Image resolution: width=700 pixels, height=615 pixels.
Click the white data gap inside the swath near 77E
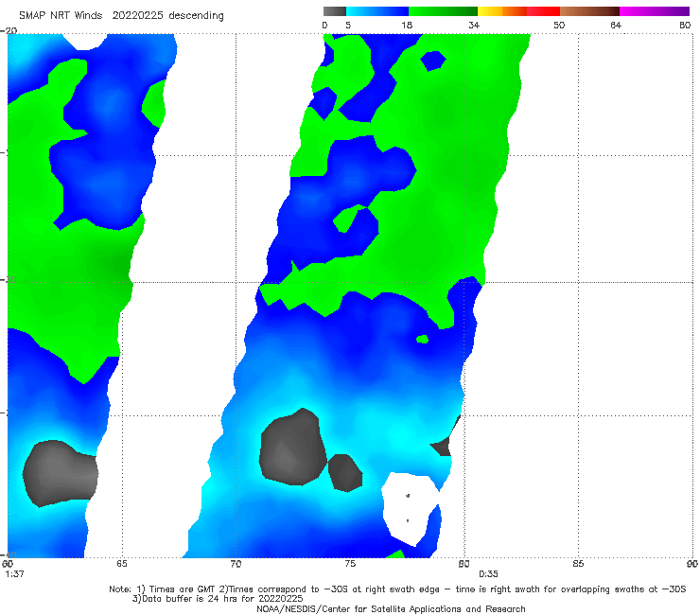[411, 509]
